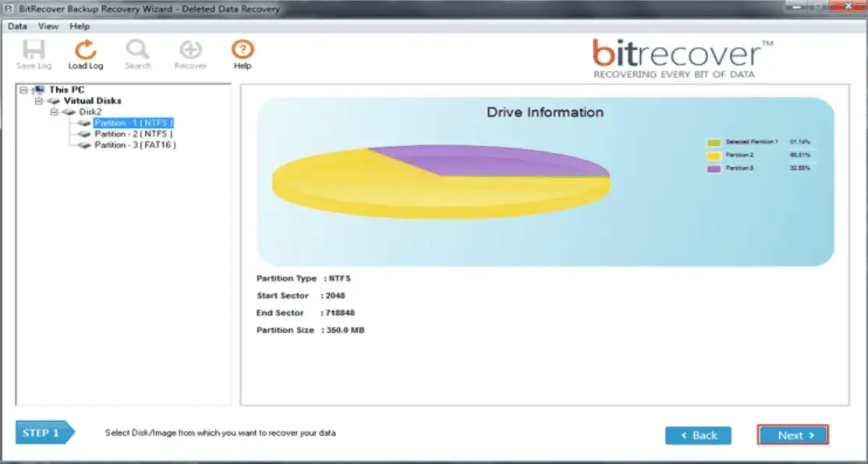Open the View menu
868x464 pixels.
tap(48, 26)
